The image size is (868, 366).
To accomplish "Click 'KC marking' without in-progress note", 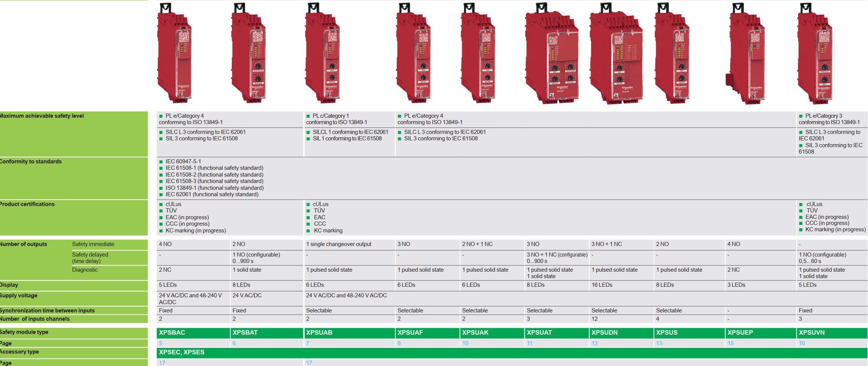I will (x=328, y=231).
